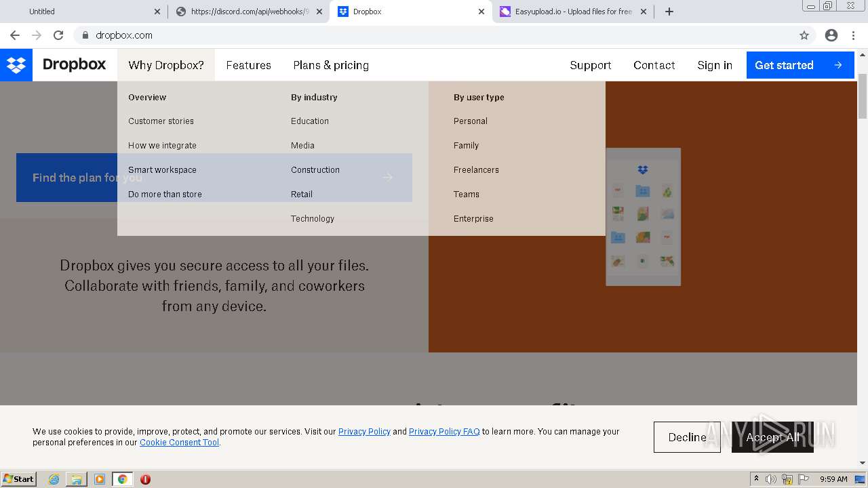Choose Technology industry

313,218
